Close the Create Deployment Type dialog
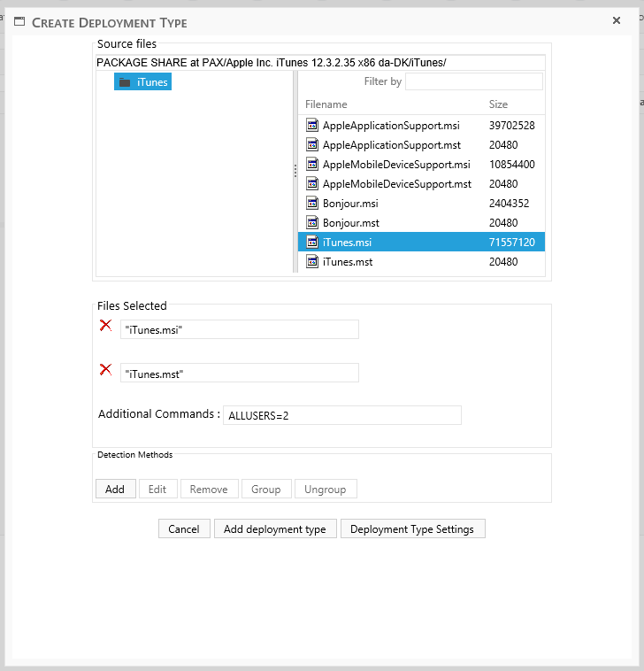644x671 pixels. click(617, 20)
